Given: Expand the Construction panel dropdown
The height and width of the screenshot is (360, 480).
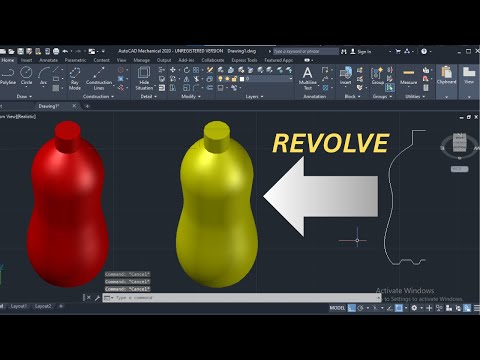Looking at the screenshot, I should click(x=98, y=96).
